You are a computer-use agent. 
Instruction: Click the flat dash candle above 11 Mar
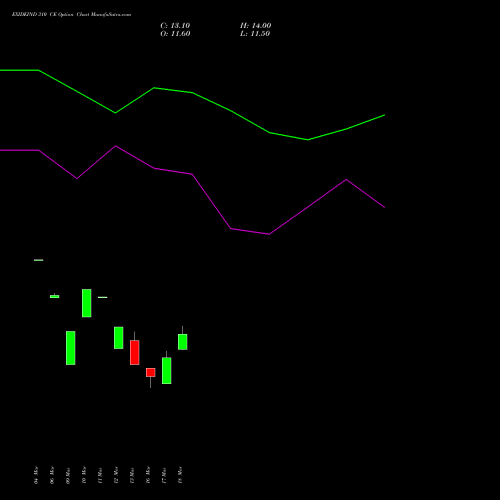pos(103,297)
